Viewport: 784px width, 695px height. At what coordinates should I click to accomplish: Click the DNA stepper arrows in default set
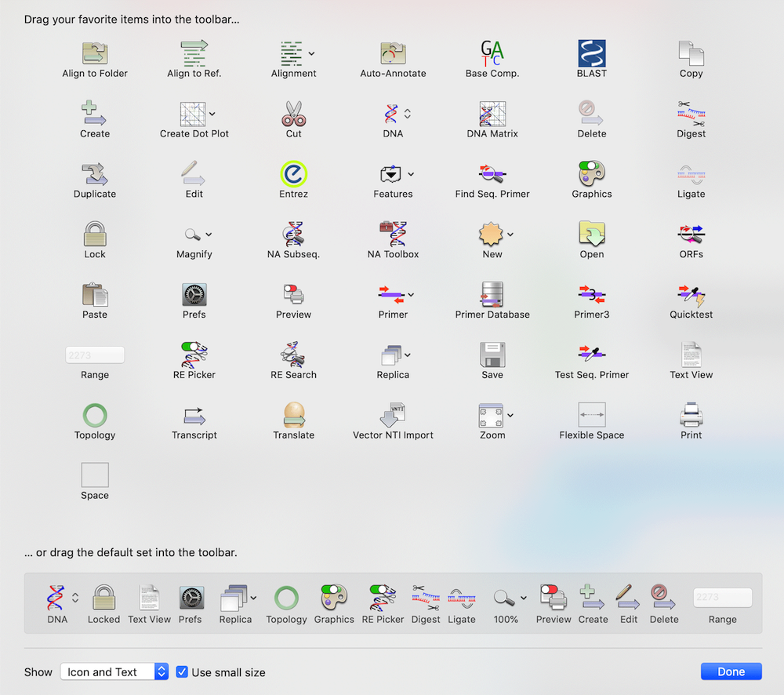point(75,598)
